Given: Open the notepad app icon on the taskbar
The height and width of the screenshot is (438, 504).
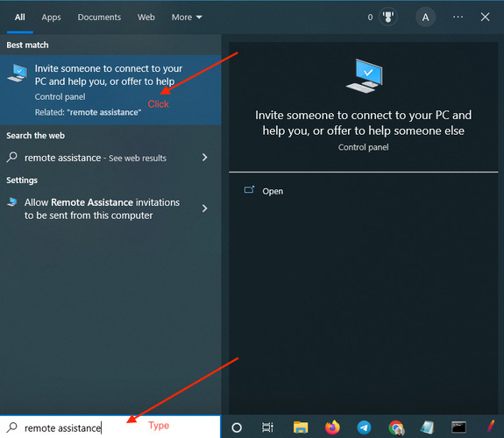Looking at the screenshot, I should (427, 427).
